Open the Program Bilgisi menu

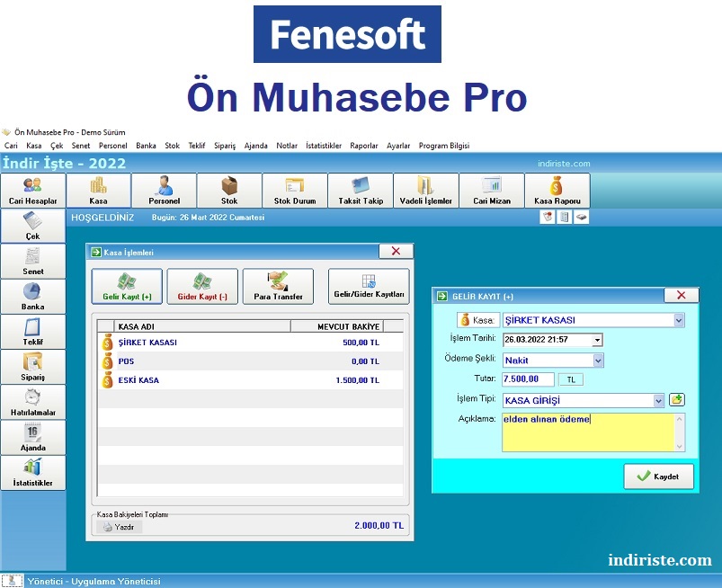tap(444, 146)
